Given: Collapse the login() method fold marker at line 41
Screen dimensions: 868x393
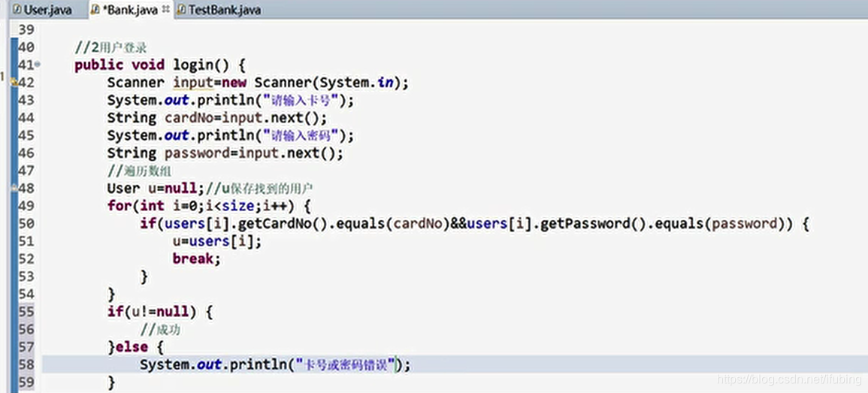Looking at the screenshot, I should click(x=38, y=65).
